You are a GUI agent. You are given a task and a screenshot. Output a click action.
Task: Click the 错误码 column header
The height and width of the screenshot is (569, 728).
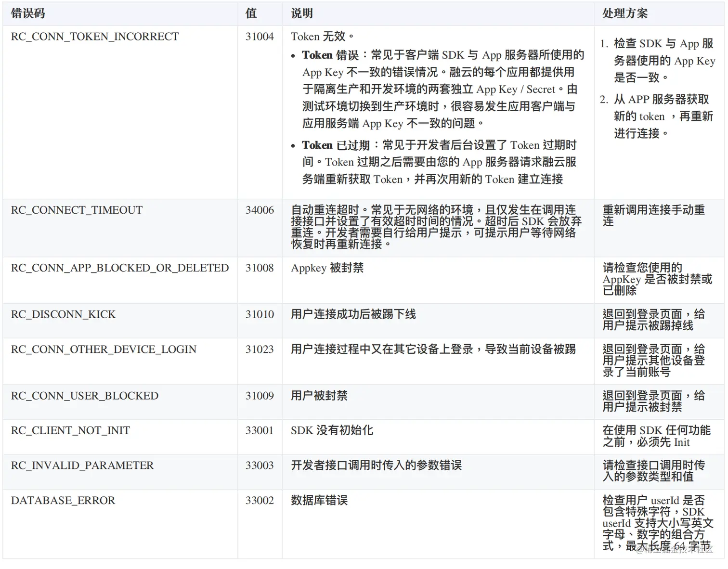(x=27, y=13)
